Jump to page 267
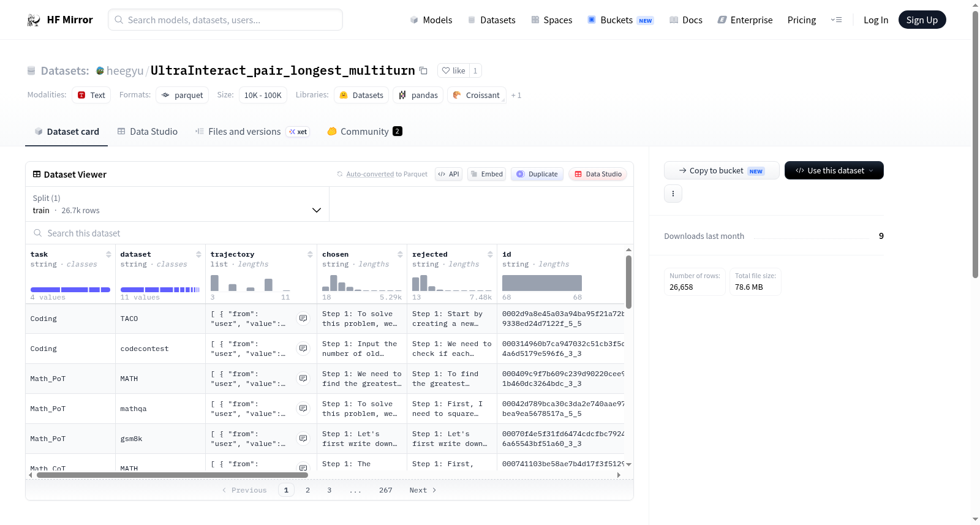Viewport: 980px width, 525px height. tap(385, 490)
